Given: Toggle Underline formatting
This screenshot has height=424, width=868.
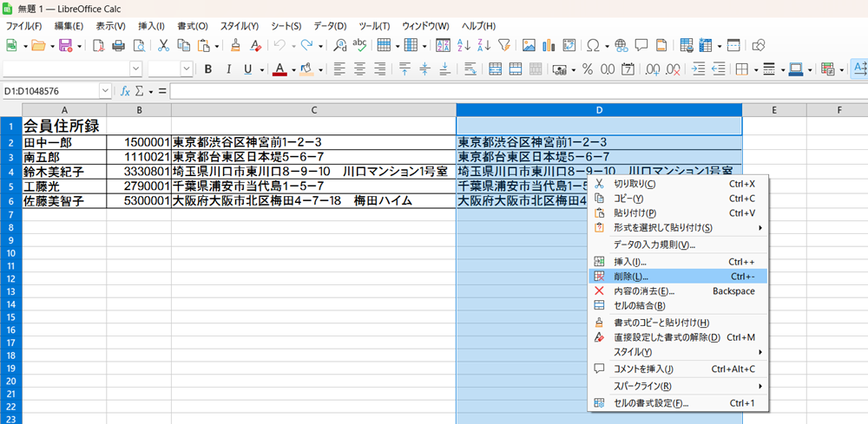Looking at the screenshot, I should [247, 69].
